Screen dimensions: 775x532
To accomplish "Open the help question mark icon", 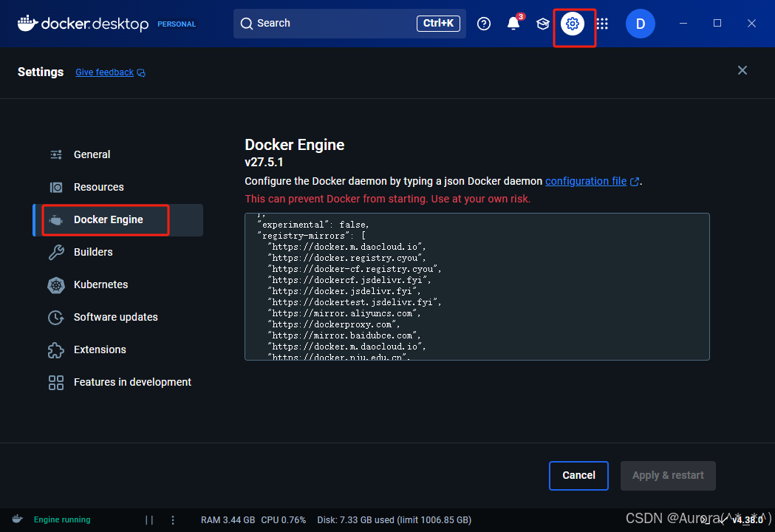I will [x=484, y=23].
